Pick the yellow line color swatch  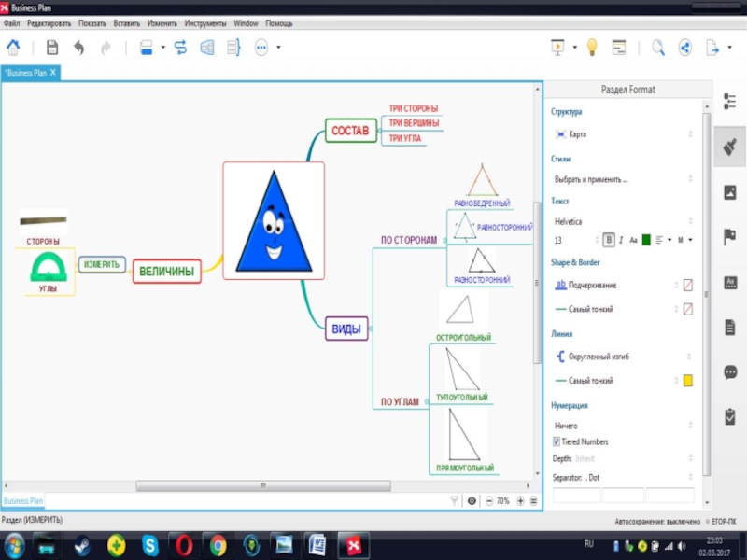(687, 381)
